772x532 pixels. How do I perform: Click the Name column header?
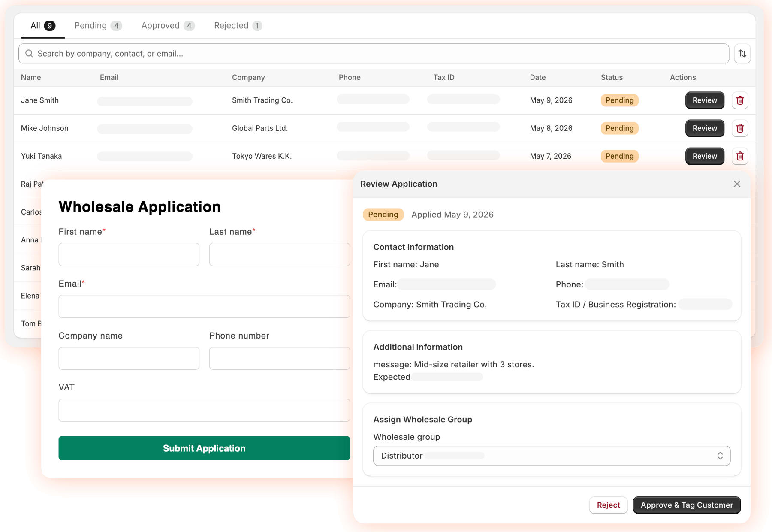(31, 77)
